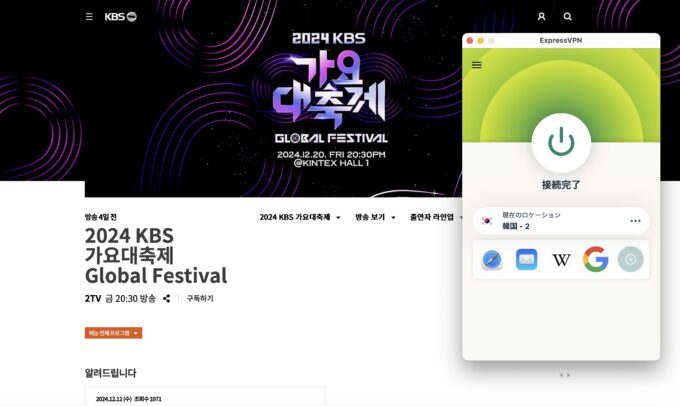680x406 pixels.
Task: Expand the 방송 보기 dropdown menu
Action: click(375, 217)
